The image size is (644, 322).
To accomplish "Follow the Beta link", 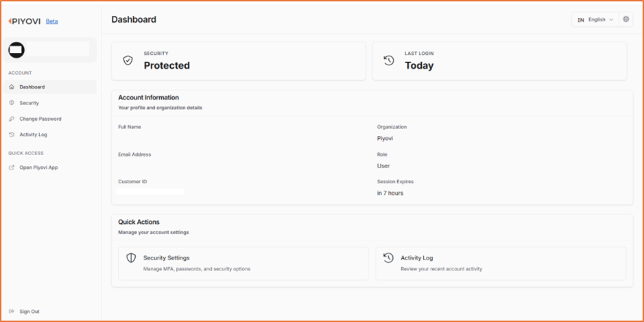I will point(51,21).
